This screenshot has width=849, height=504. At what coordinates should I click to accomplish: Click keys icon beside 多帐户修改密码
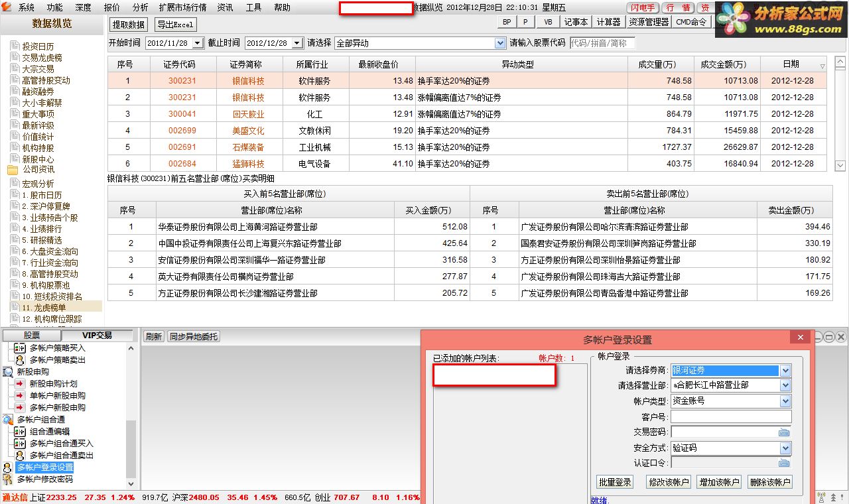click(x=8, y=479)
